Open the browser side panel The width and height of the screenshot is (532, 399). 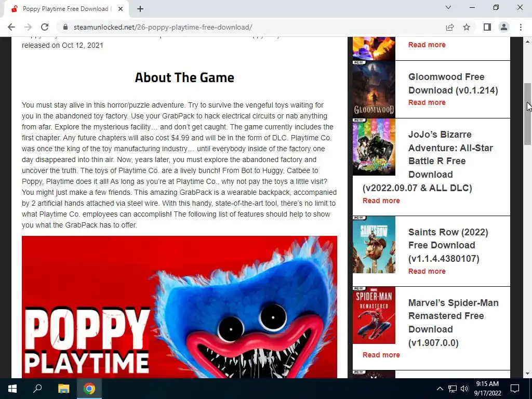[x=487, y=27]
